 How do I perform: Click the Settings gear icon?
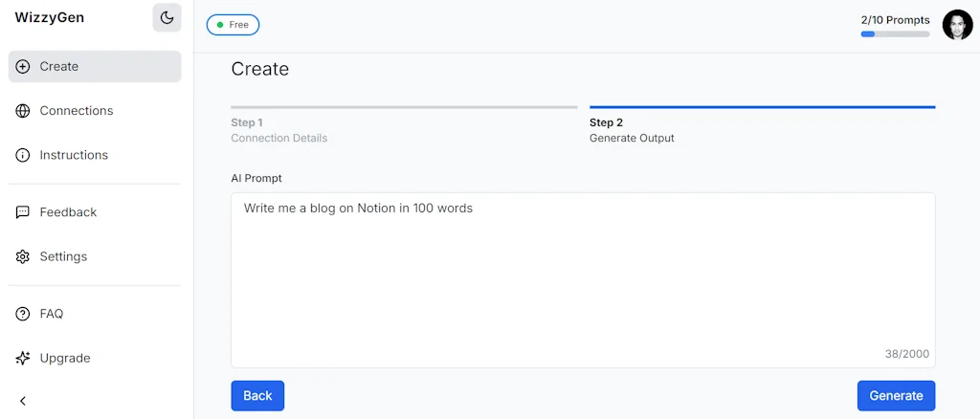[x=23, y=256]
